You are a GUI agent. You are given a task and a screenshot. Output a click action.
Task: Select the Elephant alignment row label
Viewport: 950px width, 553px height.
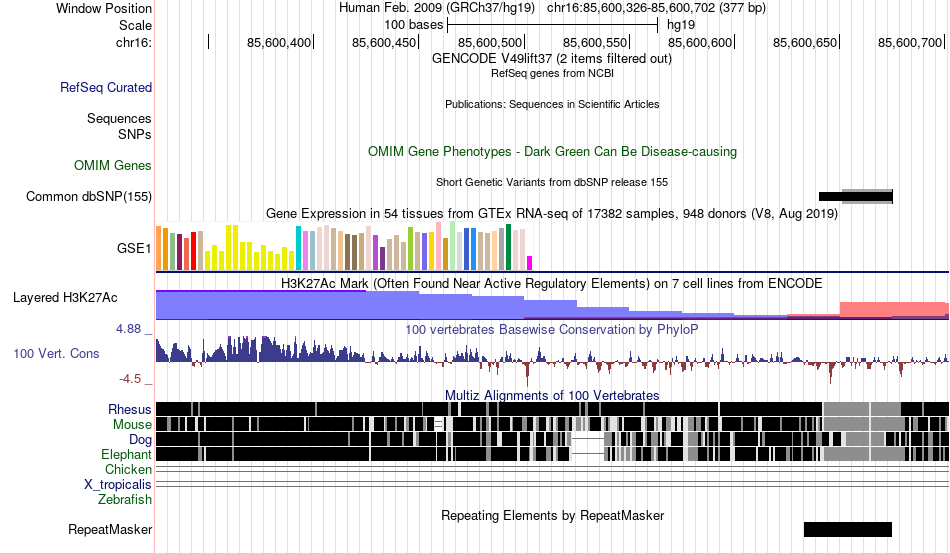126,454
